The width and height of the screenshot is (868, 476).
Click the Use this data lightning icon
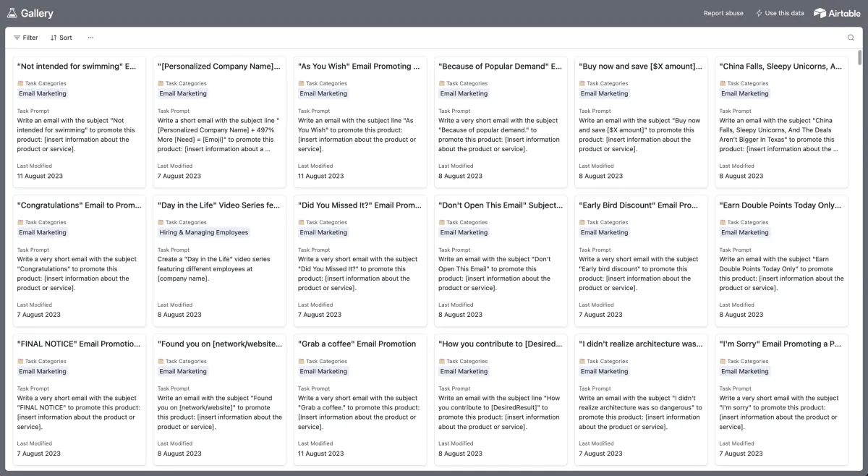[759, 13]
